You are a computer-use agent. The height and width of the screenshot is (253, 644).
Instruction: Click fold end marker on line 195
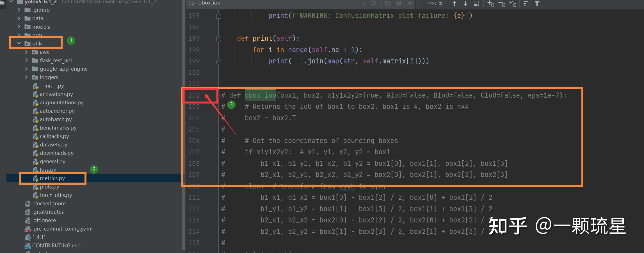point(219,16)
